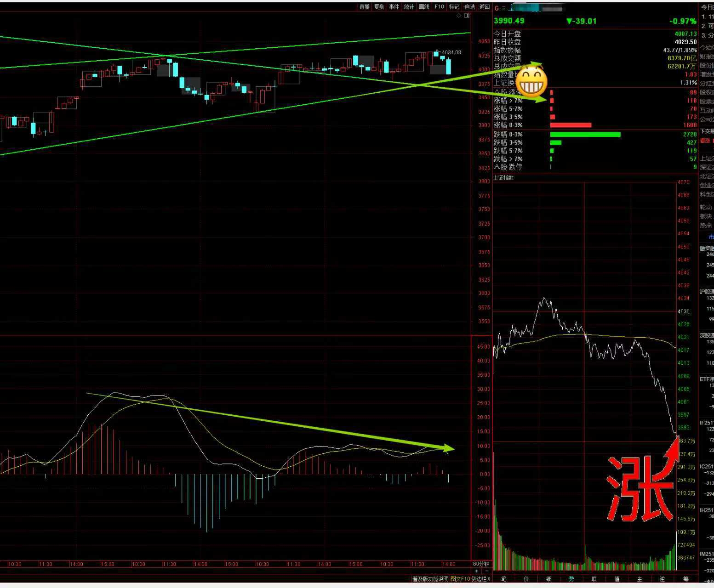Screen dimensions: 714x588
Task: Click the -0.97% change percentage
Action: [x=683, y=21]
